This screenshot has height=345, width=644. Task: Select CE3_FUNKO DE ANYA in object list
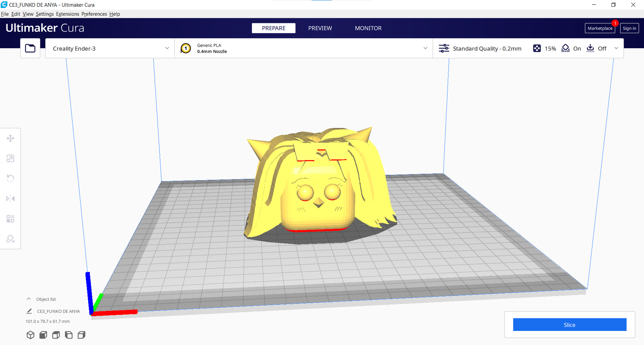(58, 311)
